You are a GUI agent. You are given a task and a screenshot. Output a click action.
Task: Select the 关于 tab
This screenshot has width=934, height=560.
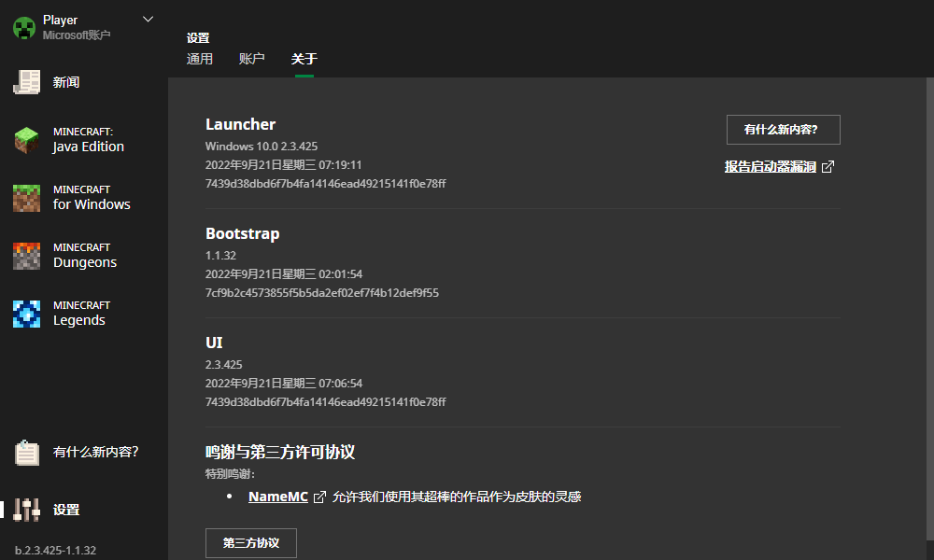coord(304,58)
